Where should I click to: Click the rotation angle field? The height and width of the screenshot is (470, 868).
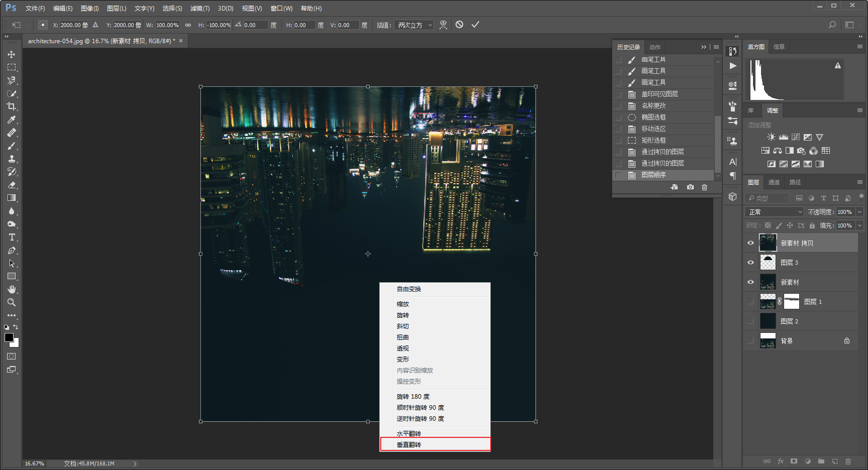(255, 25)
